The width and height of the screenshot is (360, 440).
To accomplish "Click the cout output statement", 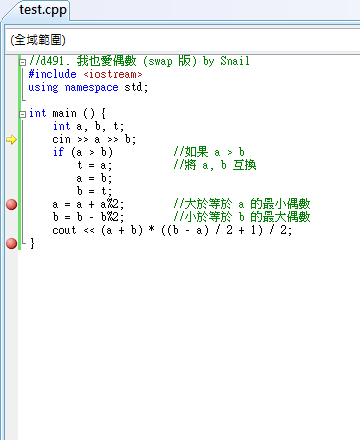I will [172, 230].
